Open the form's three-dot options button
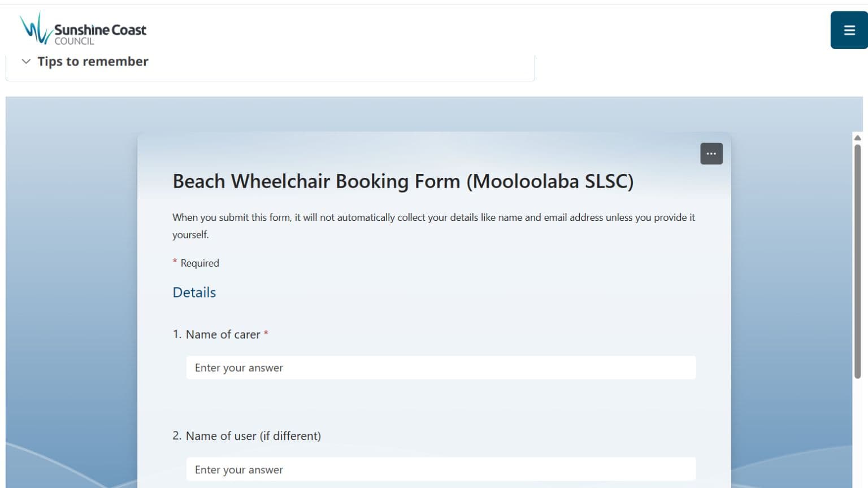This screenshot has height=488, width=868. pyautogui.click(x=711, y=154)
